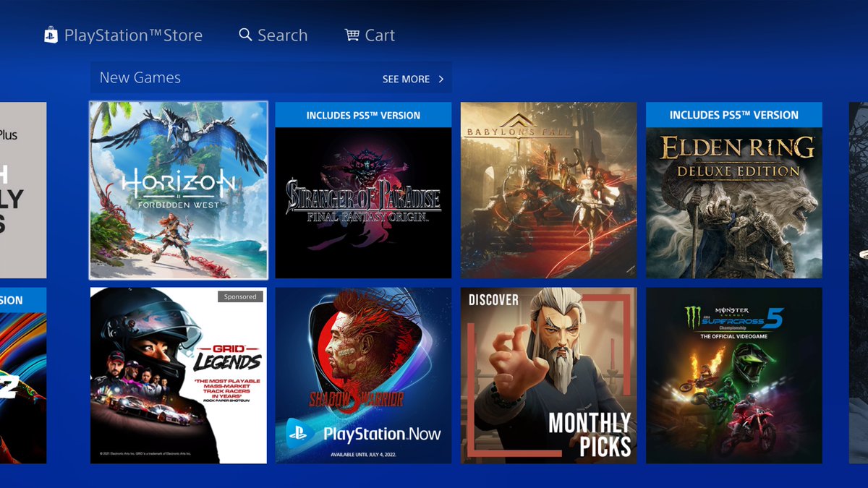Screen dimensions: 868x488
Task: Open the Monster Energy Supercross 5 tile
Action: (734, 376)
